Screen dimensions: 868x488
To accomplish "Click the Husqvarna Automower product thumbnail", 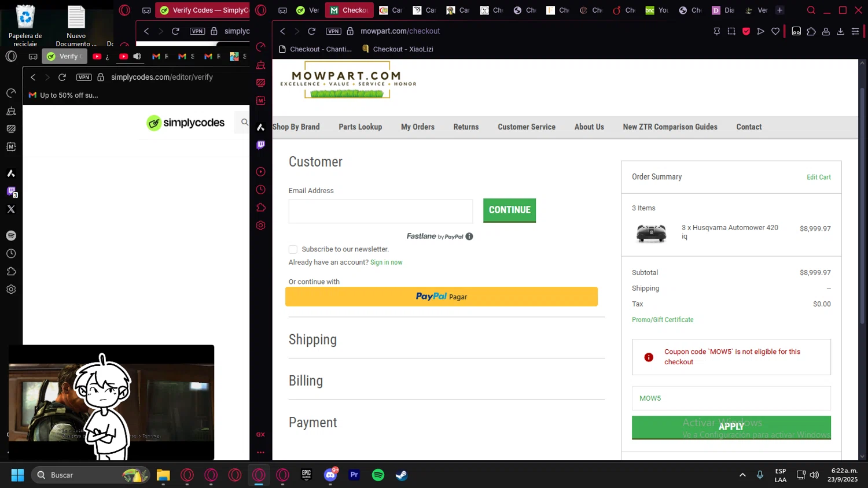I will [x=651, y=233].
